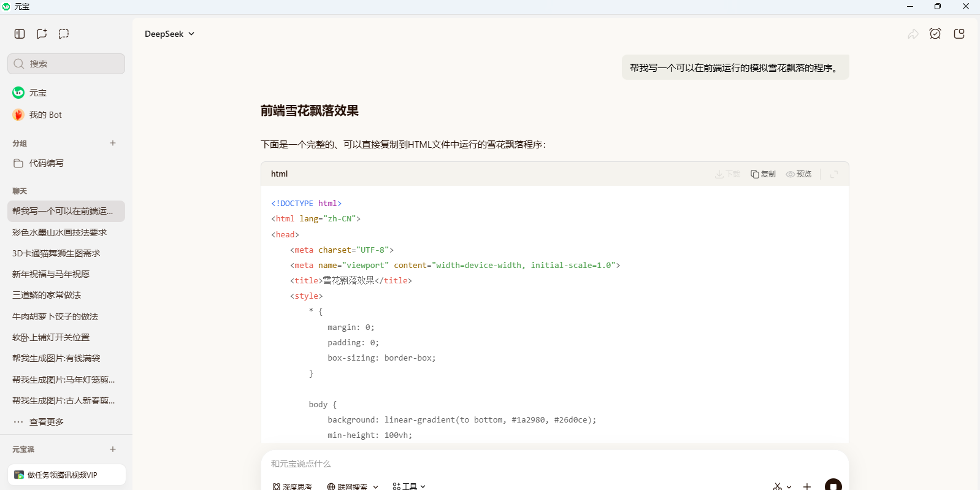The width and height of the screenshot is (980, 490).
Task: Click the share arrow icon at top right
Action: pos(913,34)
